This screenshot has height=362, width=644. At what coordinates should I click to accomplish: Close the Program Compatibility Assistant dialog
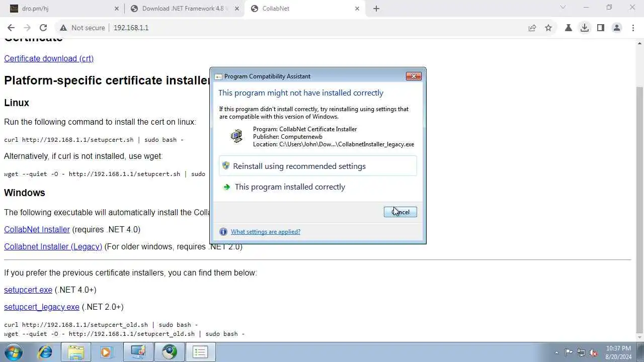pyautogui.click(x=414, y=76)
